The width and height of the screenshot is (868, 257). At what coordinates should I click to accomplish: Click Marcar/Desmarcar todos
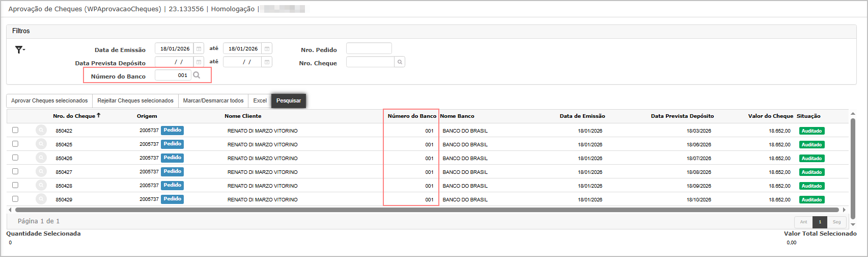(213, 100)
